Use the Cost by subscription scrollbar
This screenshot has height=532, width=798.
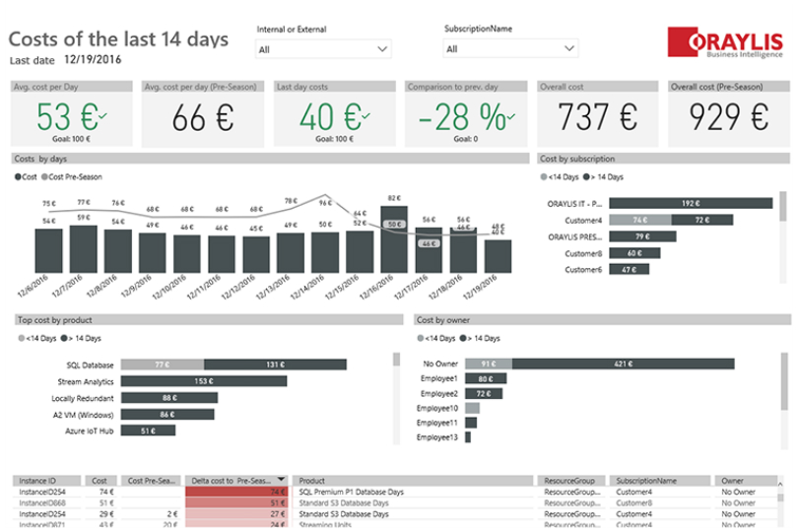click(x=783, y=206)
